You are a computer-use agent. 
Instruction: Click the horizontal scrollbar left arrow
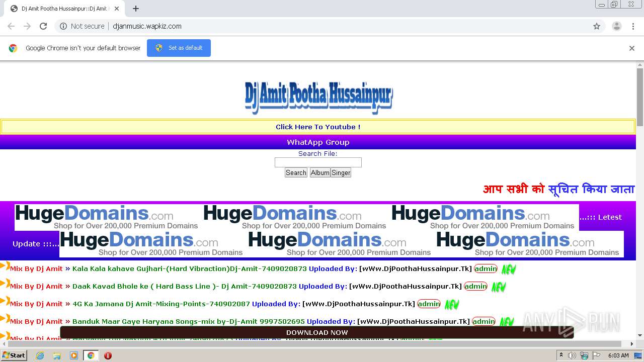click(4, 344)
